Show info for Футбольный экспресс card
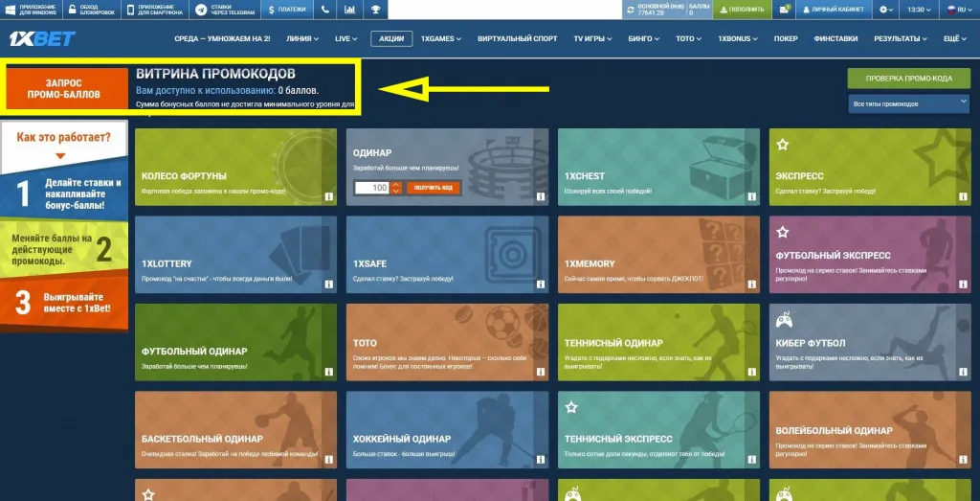The image size is (980, 501). point(963,284)
